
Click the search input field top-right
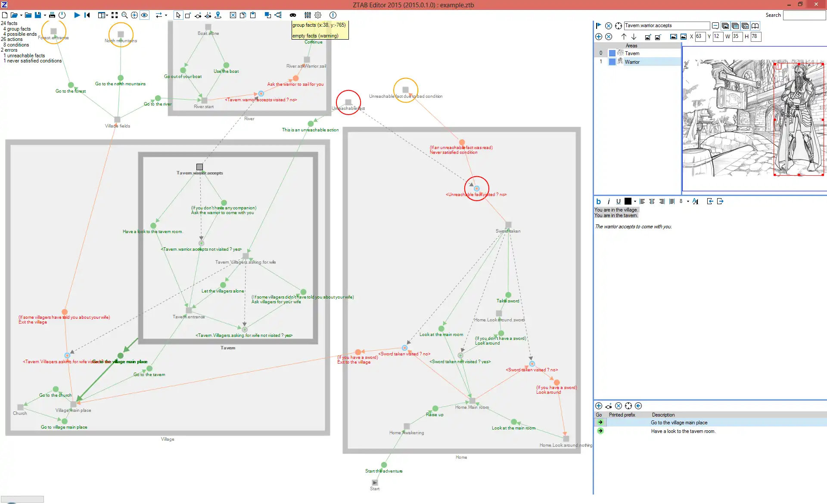[805, 15]
